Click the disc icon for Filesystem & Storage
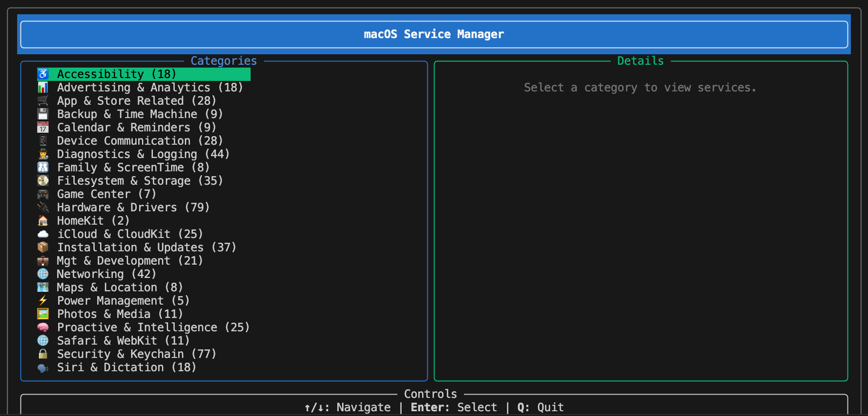868x416 pixels. point(43,180)
